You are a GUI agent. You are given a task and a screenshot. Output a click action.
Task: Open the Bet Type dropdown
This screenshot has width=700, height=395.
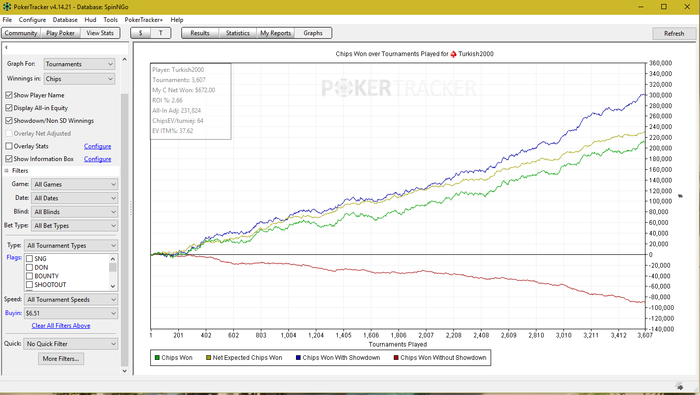point(75,226)
